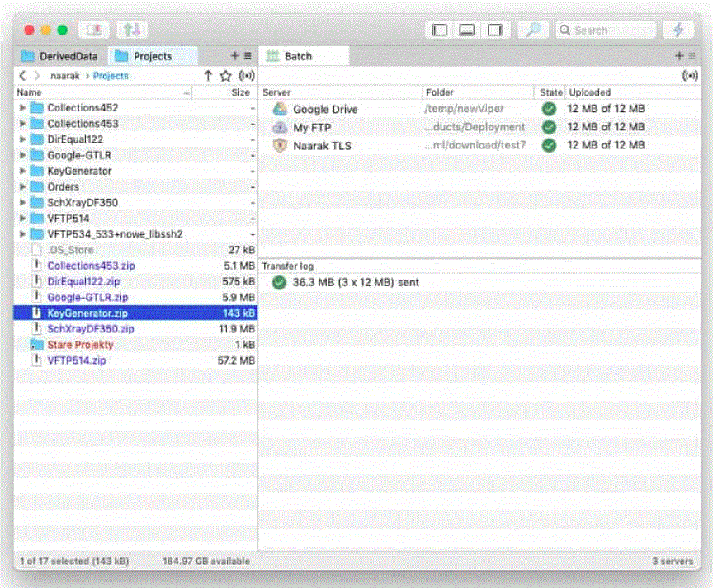Click the upload/download transfer toolbar icon
The image size is (713, 588).
132,30
